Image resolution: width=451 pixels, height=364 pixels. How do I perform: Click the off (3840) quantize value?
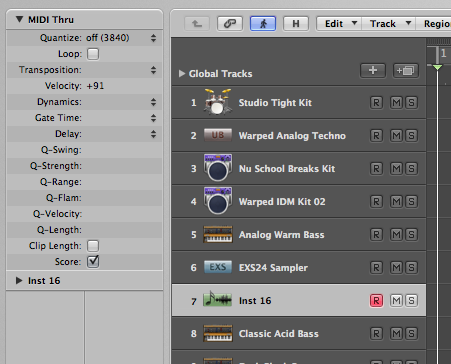tap(107, 38)
